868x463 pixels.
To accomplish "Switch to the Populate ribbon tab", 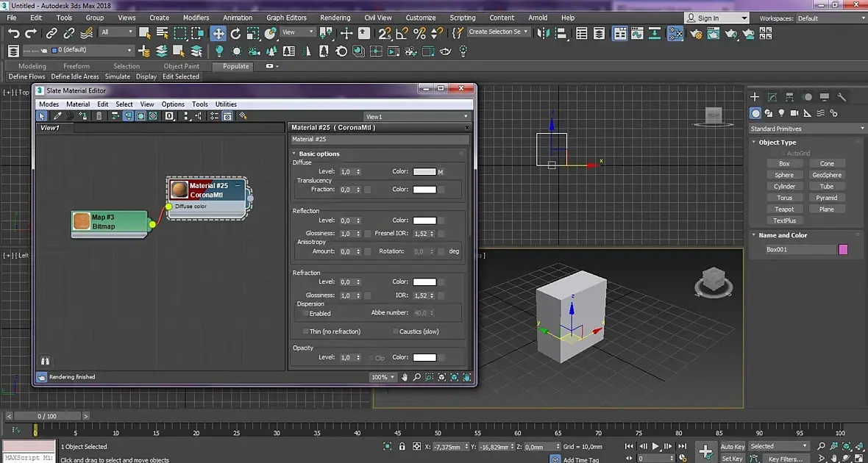I will pos(236,66).
